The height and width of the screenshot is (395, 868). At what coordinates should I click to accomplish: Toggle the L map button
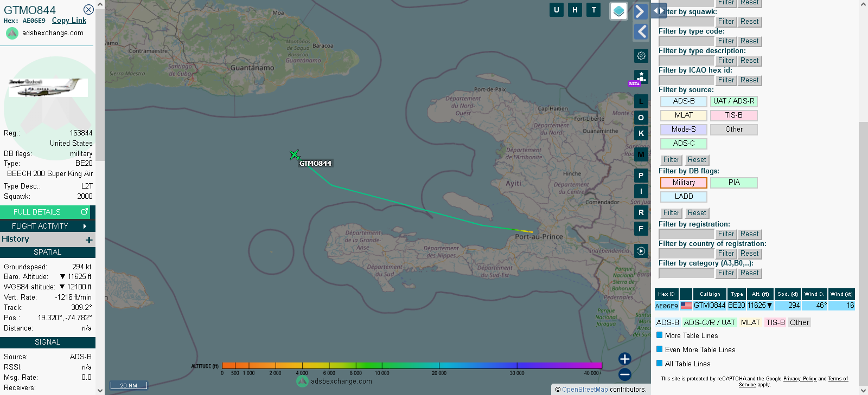tap(641, 101)
